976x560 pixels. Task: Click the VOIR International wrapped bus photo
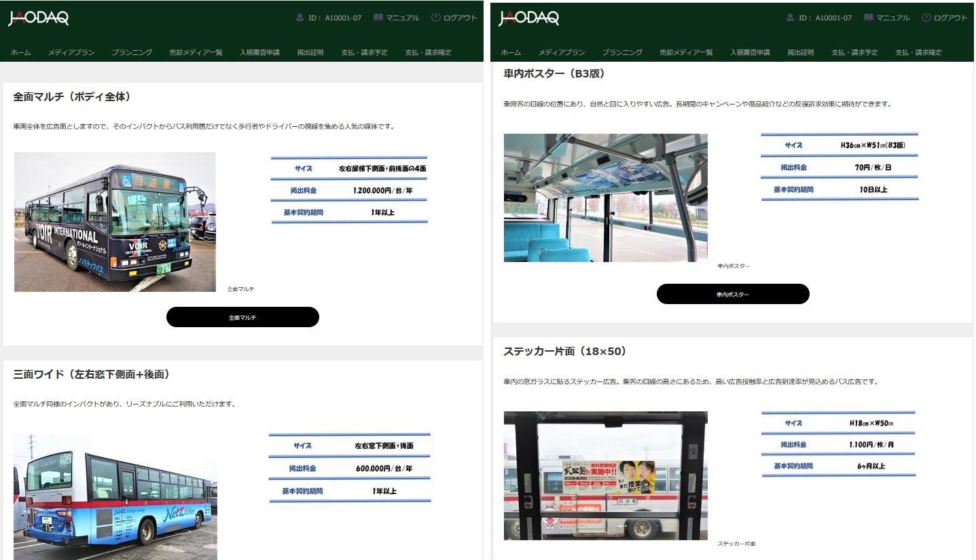[115, 222]
